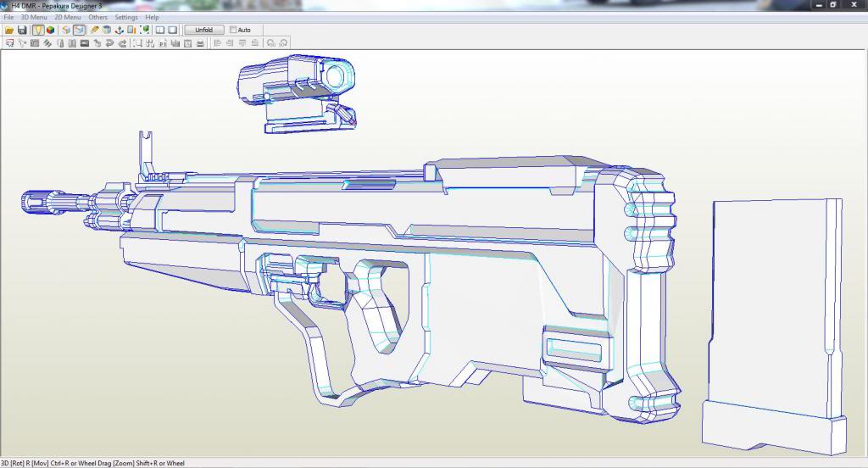
Task: Toggle the light bulb lighting switch
Action: point(37,30)
